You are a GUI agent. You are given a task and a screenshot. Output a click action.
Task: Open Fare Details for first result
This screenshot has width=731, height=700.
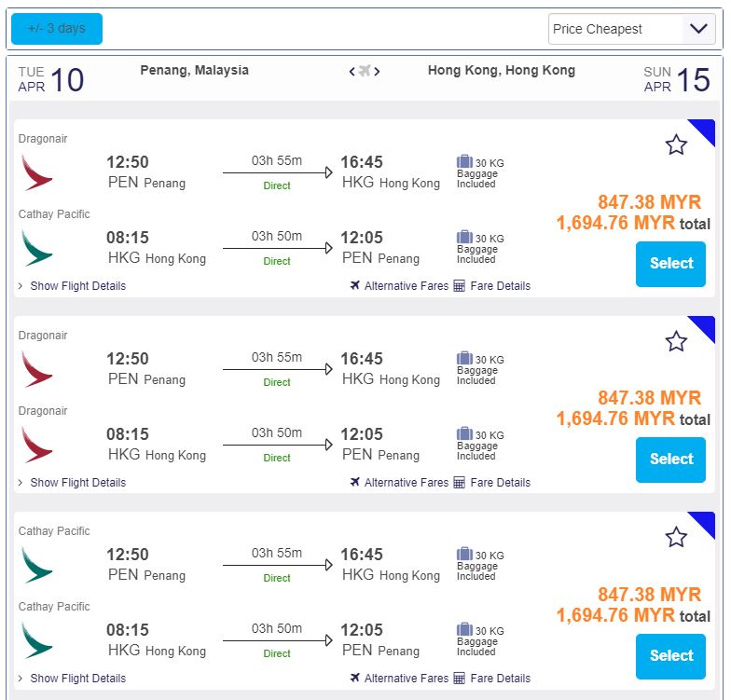tap(492, 286)
